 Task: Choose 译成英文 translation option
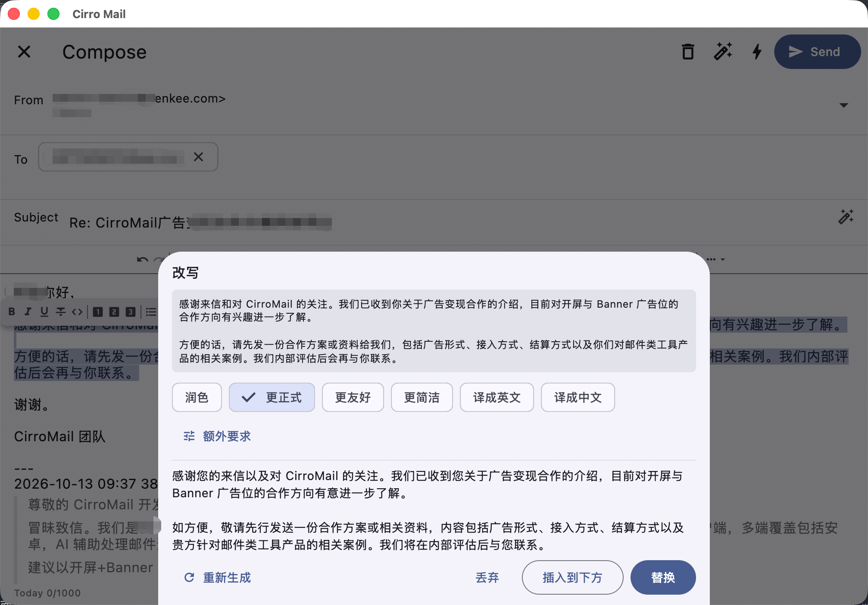[x=497, y=397]
